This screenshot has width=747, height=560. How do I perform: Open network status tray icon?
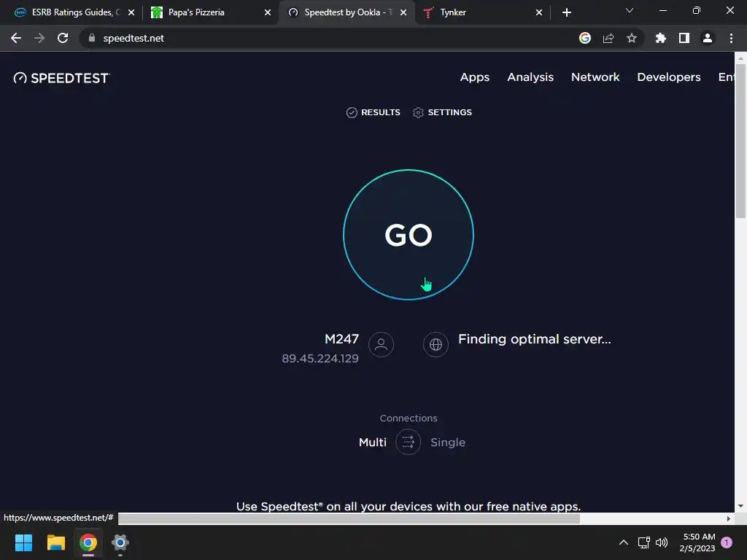tap(643, 542)
